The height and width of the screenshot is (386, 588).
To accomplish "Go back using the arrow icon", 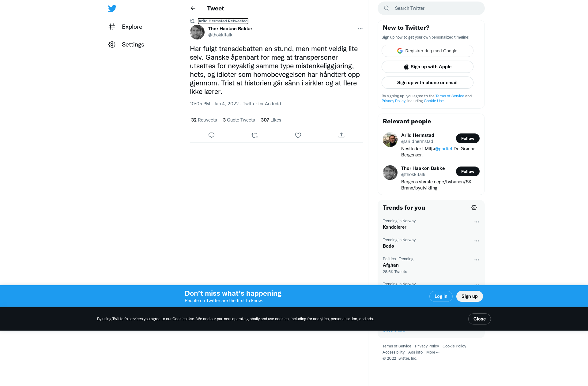I will [x=193, y=8].
